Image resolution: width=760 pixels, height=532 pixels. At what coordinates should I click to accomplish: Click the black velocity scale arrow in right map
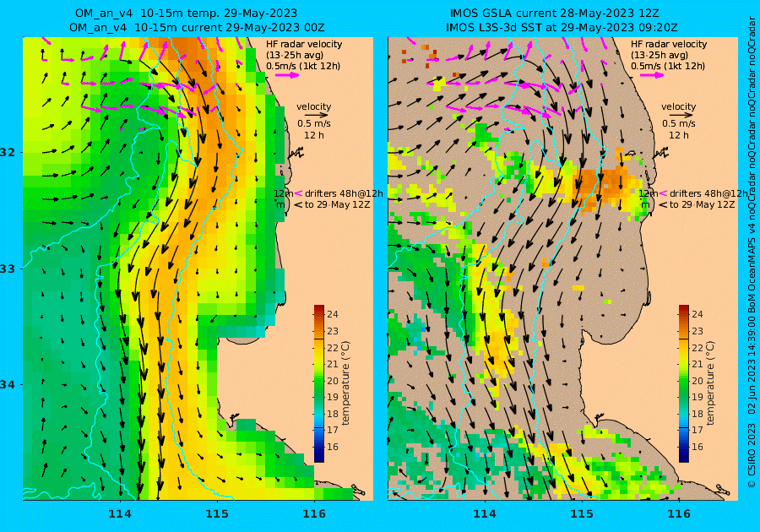pyautogui.click(x=681, y=116)
